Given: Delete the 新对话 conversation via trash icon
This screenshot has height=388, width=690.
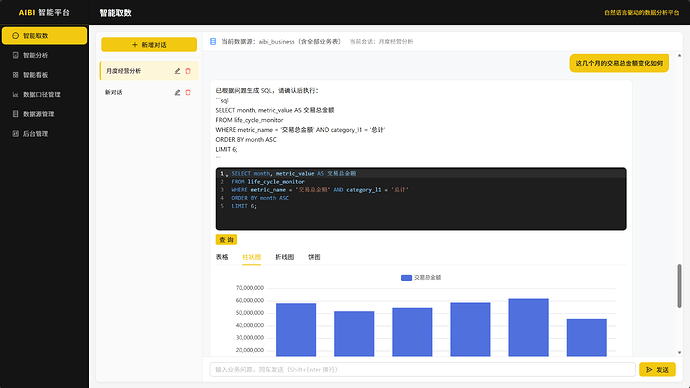Looking at the screenshot, I should [x=188, y=92].
